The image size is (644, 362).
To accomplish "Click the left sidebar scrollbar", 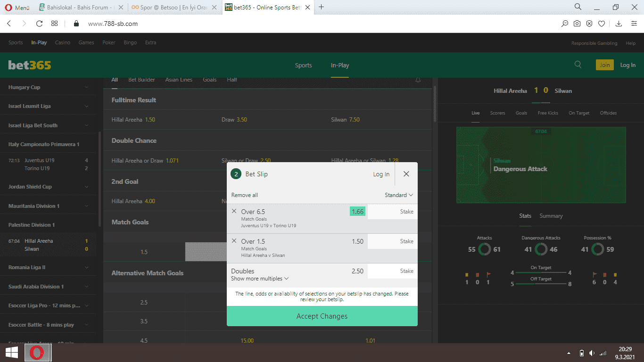I will pyautogui.click(x=99, y=179).
